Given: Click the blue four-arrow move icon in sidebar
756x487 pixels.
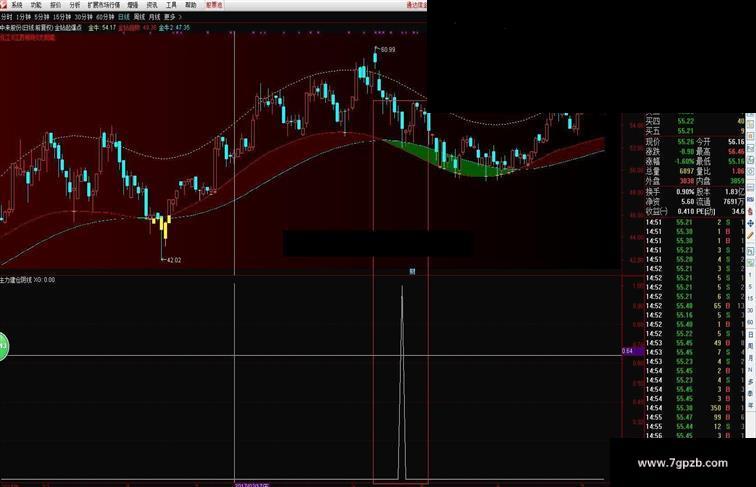Looking at the screenshot, I should (x=751, y=224).
